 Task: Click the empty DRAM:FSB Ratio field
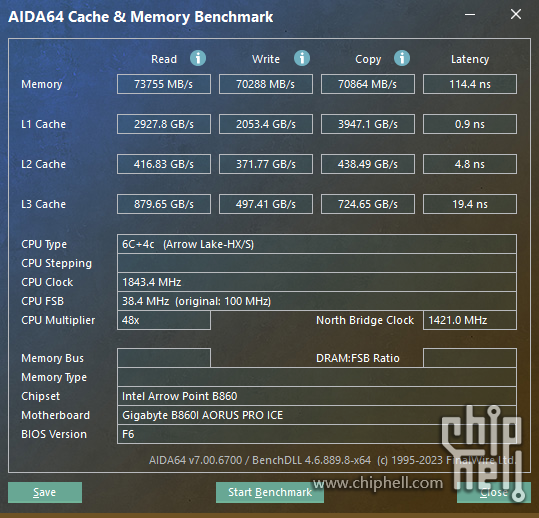tap(470, 358)
